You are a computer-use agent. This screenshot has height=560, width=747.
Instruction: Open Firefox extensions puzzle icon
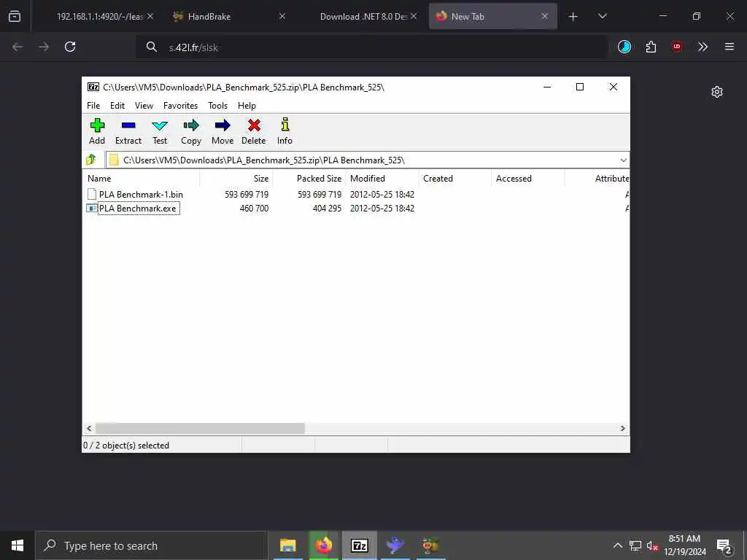pos(651,47)
